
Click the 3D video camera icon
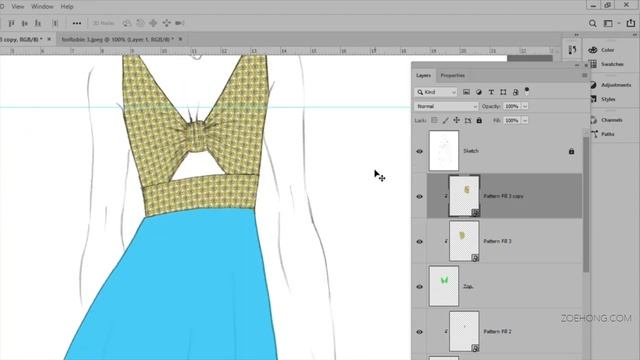point(180,23)
